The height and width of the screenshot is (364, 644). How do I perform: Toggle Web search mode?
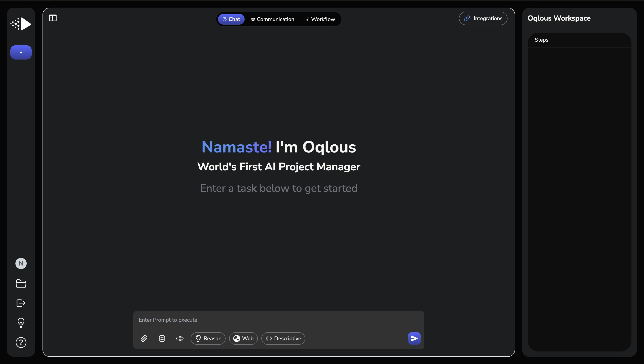click(x=243, y=338)
